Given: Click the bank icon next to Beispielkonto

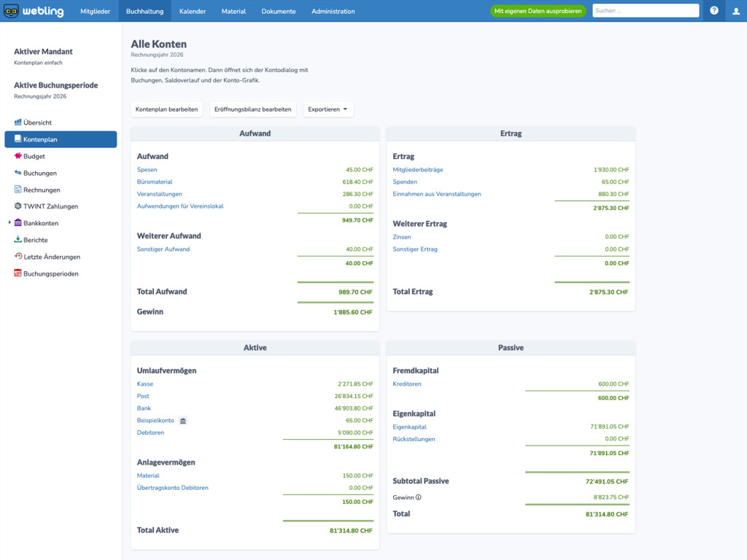Looking at the screenshot, I should click(183, 421).
